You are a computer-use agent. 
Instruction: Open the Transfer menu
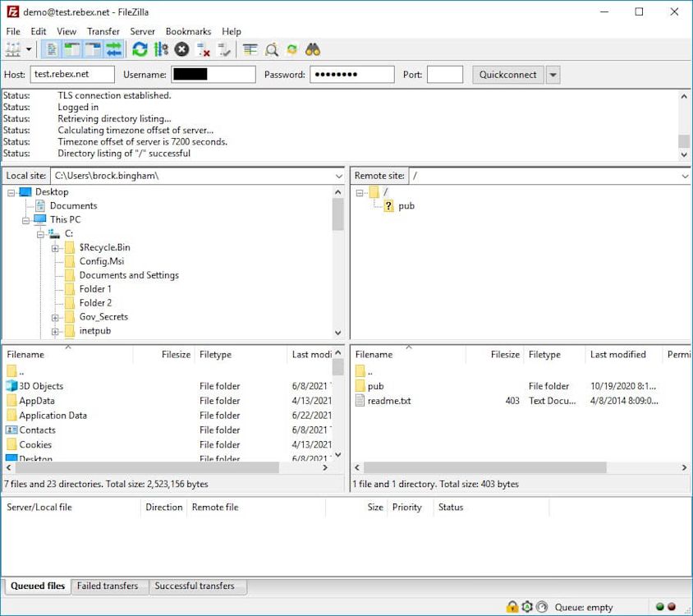pos(103,31)
